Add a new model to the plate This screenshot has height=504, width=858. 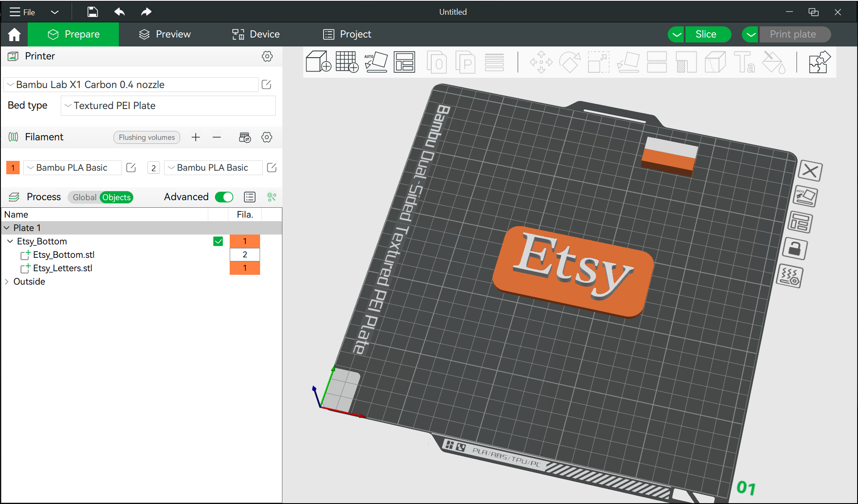pos(318,62)
